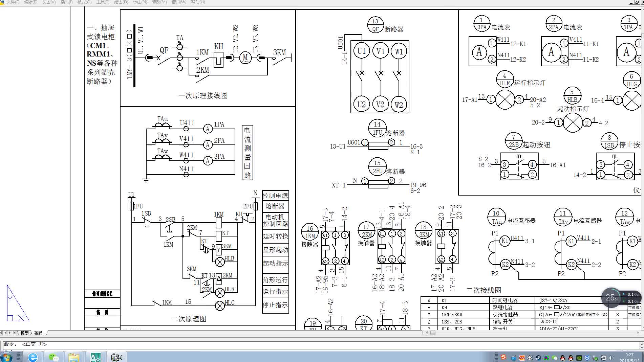
Task: Open the 编辑(E) menu
Action: click(x=31, y=2)
